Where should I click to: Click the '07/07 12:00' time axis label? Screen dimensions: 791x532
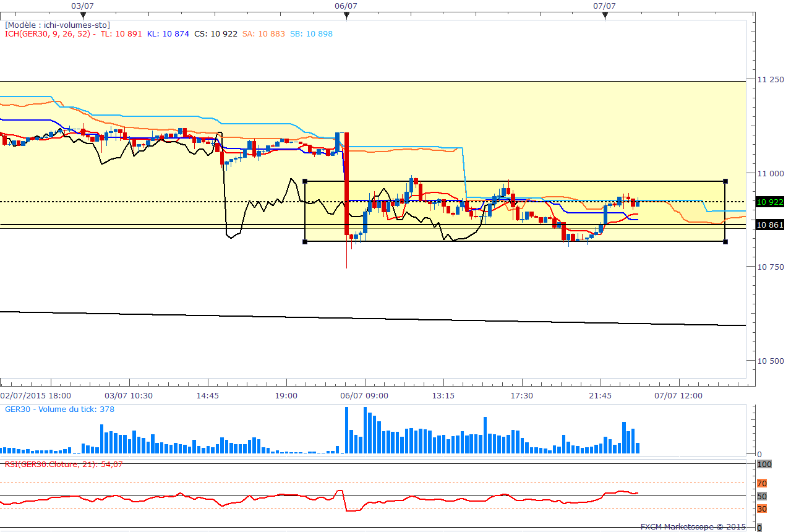pos(679,395)
